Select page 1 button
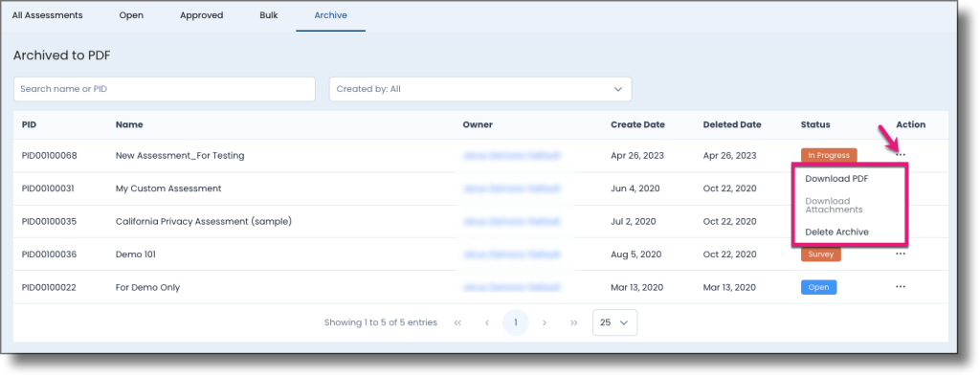This screenshot has width=980, height=376. coord(516,323)
